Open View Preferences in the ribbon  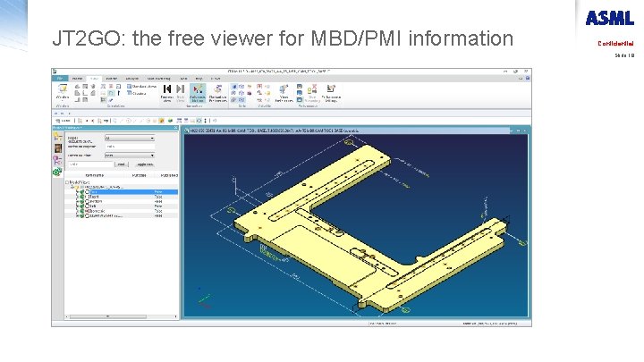(284, 93)
